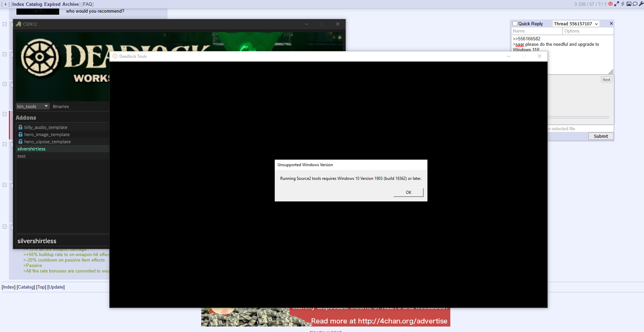Click the expand arrows icon in the header
This screenshot has width=644, height=332.
617,4
